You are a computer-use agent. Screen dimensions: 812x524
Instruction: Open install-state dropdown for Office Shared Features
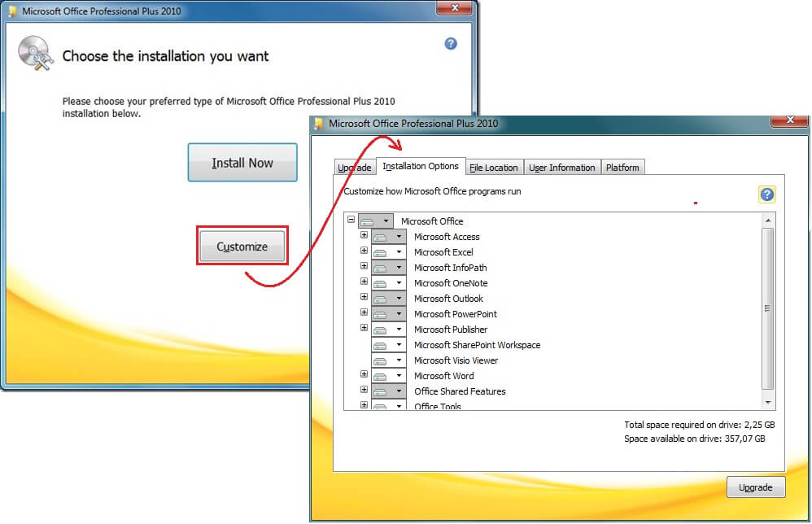[388, 391]
